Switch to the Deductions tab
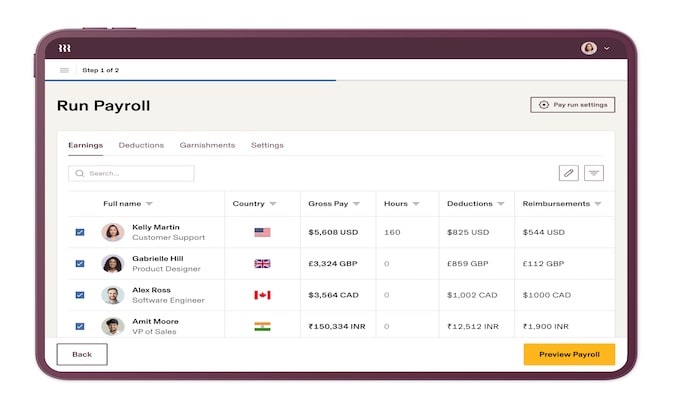The width and height of the screenshot is (675, 400). (x=141, y=145)
